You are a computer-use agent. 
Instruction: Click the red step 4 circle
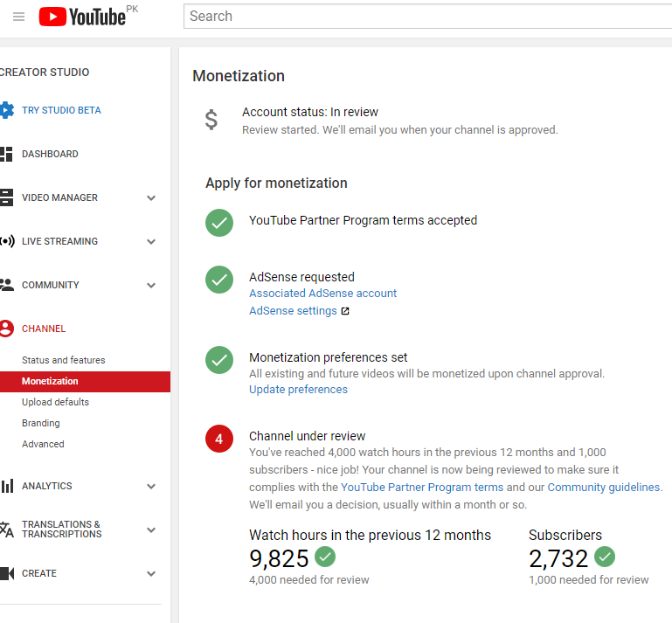[x=219, y=439]
